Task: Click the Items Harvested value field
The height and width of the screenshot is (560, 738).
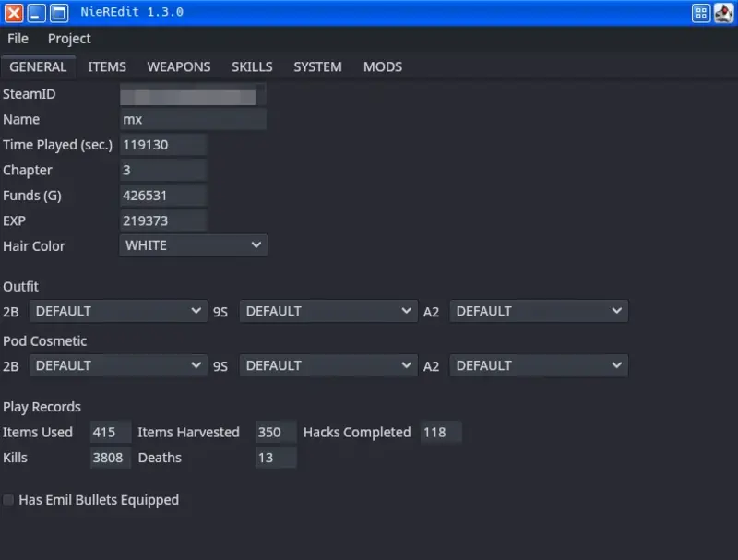Action: (x=276, y=432)
